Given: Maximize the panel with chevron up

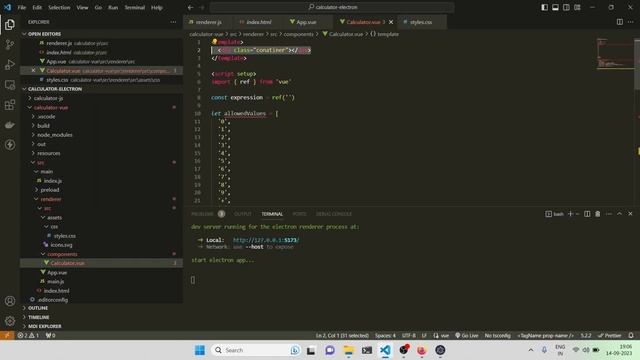Looking at the screenshot, I should click(619, 214).
